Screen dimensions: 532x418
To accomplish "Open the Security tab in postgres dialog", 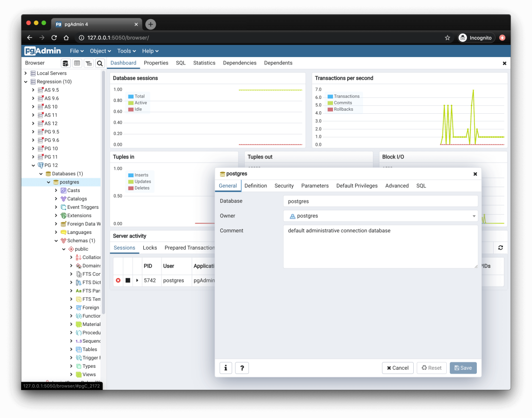I will point(284,186).
